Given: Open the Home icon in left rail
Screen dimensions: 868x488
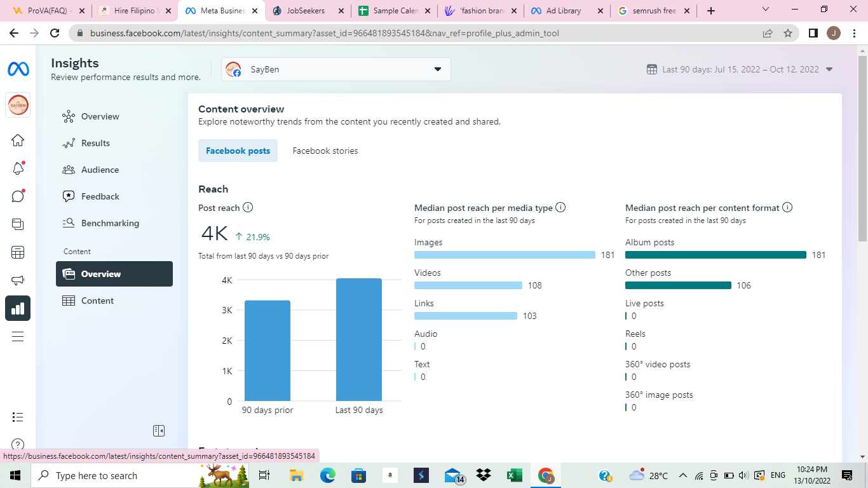Looking at the screenshot, I should 18,140.
